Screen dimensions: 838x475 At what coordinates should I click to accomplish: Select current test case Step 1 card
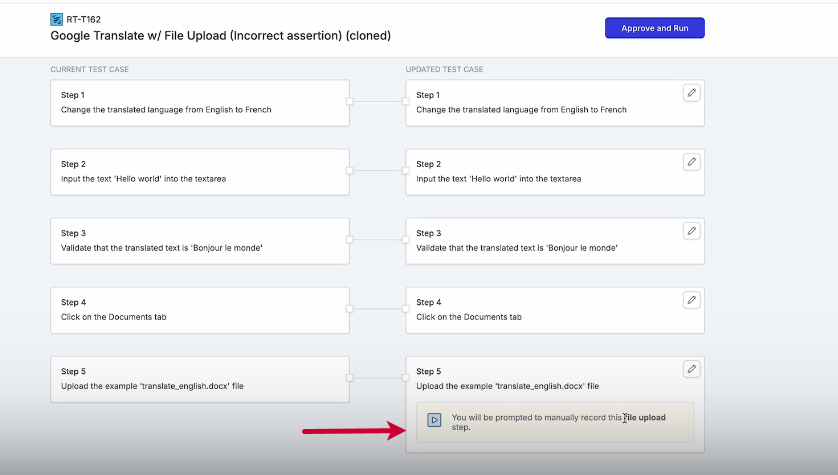[199, 103]
